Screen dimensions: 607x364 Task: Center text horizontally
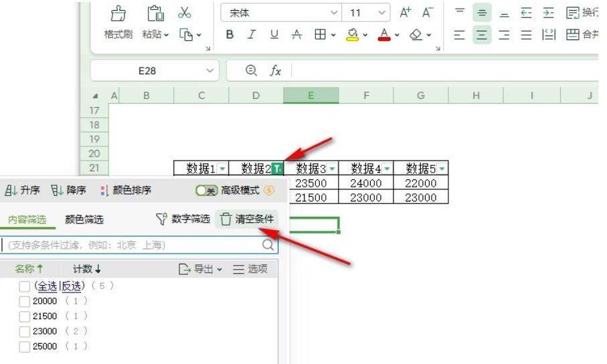pos(482,35)
